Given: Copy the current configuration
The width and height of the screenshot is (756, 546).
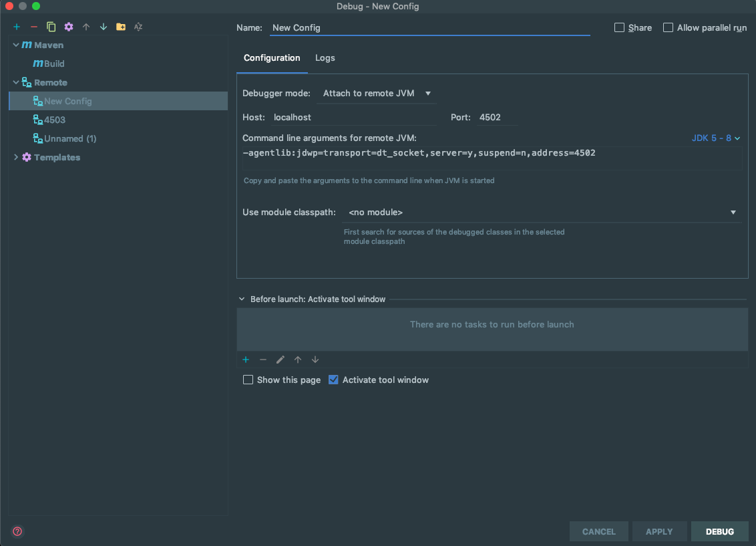Looking at the screenshot, I should (x=51, y=27).
